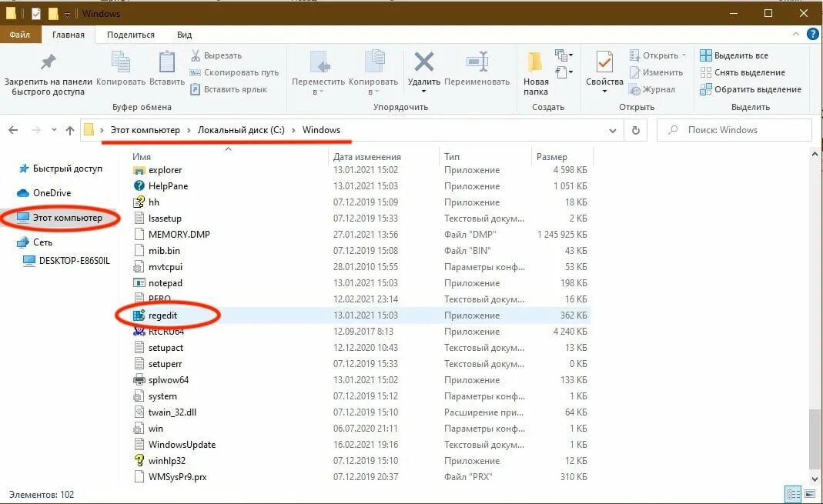Image resolution: width=823 pixels, height=504 pixels.
Task: Create a New folder (Новая папка)
Action: coord(535,73)
